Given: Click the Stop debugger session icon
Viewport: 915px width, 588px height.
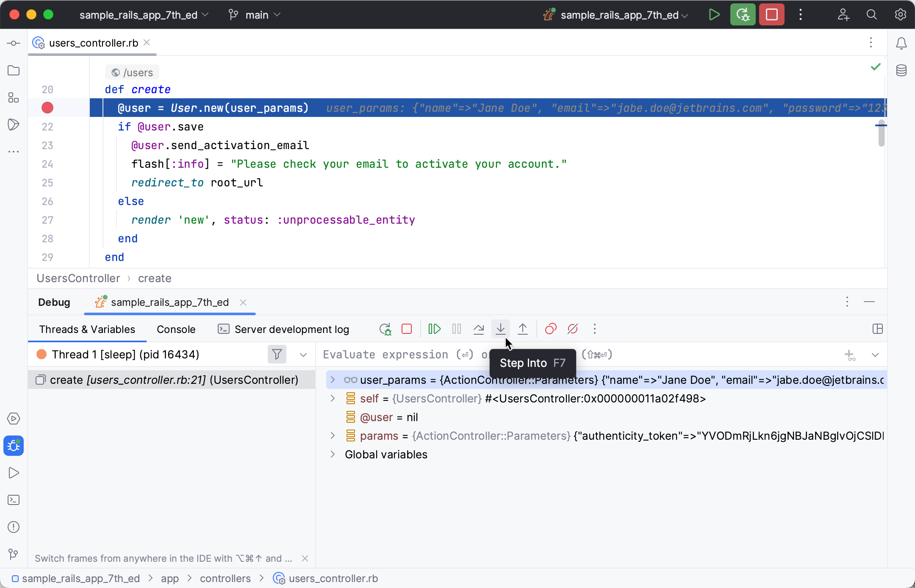Looking at the screenshot, I should pos(407,329).
